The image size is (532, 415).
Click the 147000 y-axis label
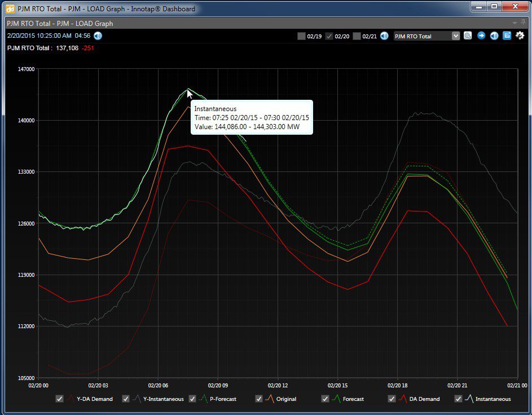tap(26, 69)
